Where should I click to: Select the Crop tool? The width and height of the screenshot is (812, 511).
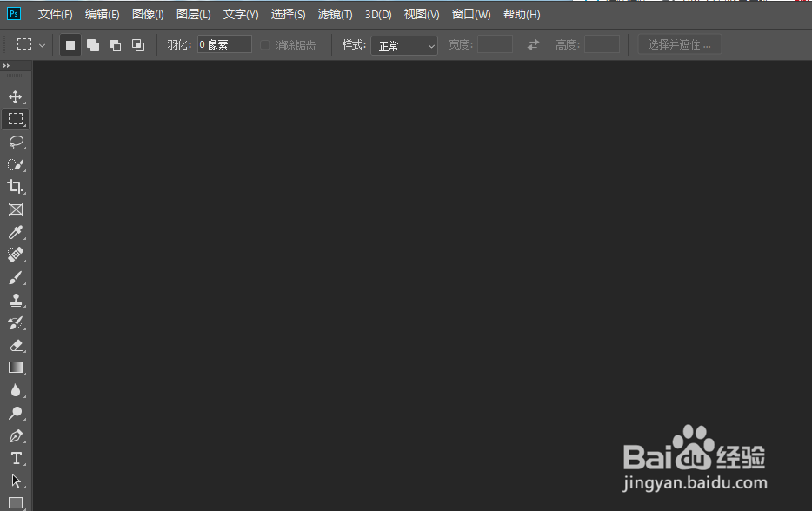[16, 187]
